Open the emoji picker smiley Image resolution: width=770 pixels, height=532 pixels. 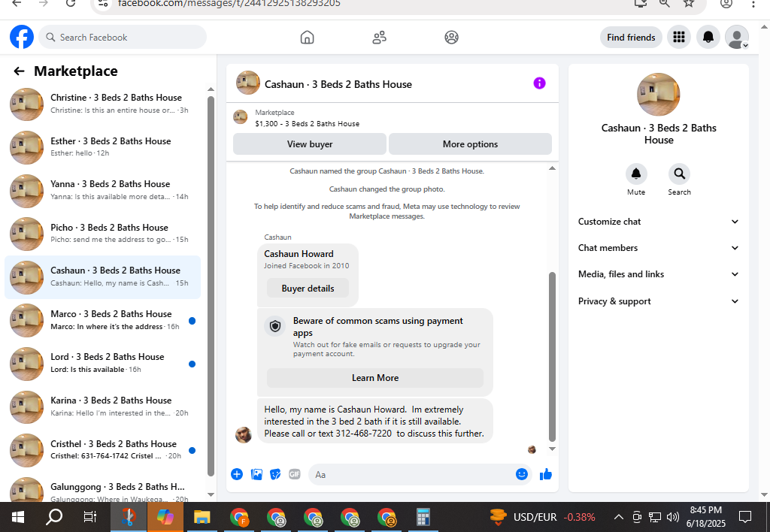point(522,474)
